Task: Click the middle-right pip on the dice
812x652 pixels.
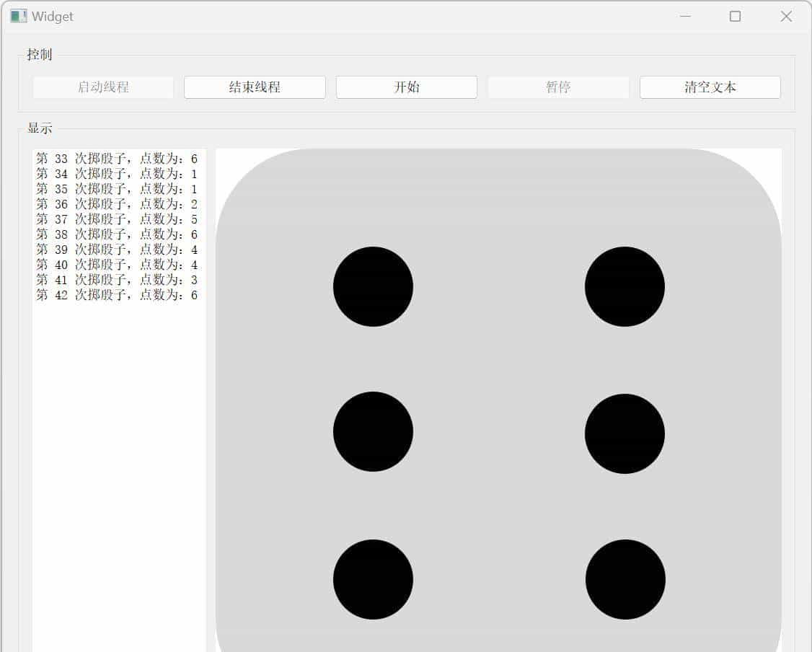Action: (624, 433)
